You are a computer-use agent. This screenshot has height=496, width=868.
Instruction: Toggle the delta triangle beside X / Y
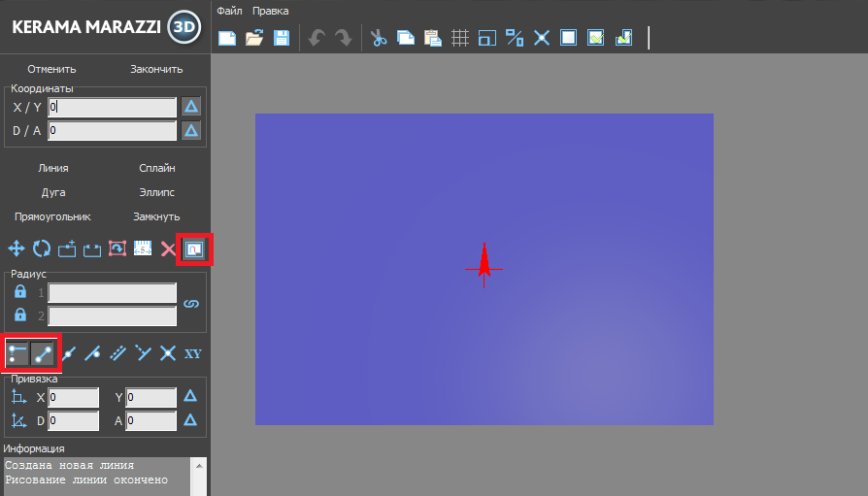tap(191, 107)
